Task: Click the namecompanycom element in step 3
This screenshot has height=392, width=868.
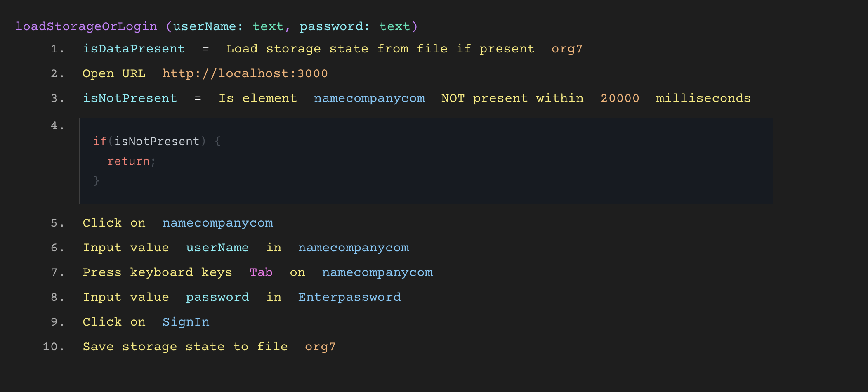Action: tap(369, 98)
